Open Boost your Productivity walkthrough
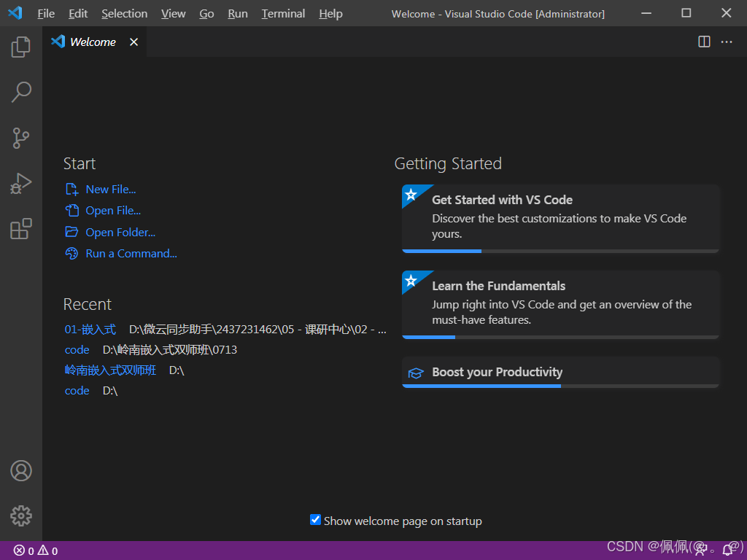Screen dimensions: 747x560 click(560, 373)
